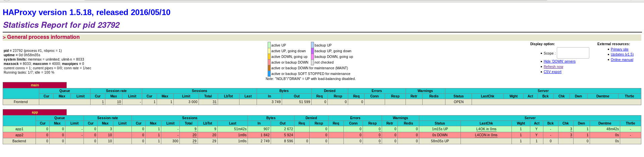Image resolution: width=644 pixels, height=157 pixels.
Task: Click the red 'active or backup DOWN' swatch
Action: 269,62
